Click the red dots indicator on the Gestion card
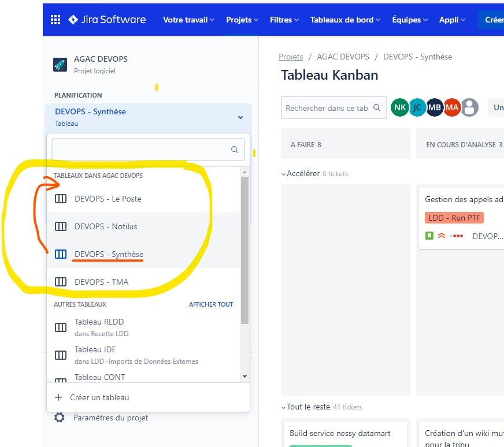 point(457,236)
